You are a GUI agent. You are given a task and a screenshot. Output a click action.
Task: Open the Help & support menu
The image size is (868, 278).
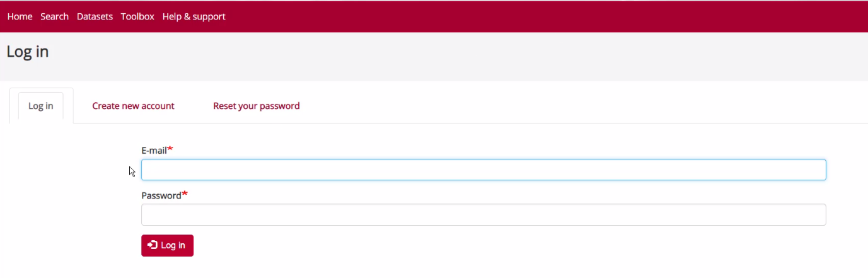click(x=194, y=16)
